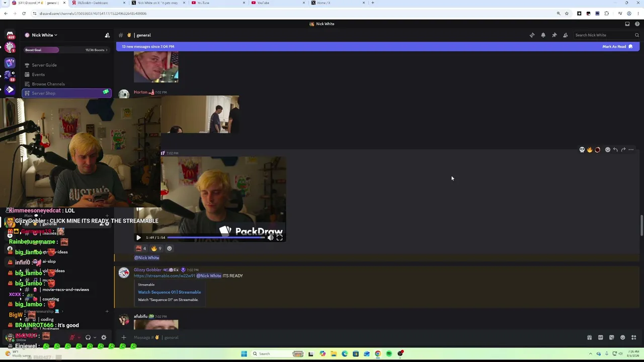Open the GIF picker
The width and height of the screenshot is (644, 362).
click(x=601, y=337)
